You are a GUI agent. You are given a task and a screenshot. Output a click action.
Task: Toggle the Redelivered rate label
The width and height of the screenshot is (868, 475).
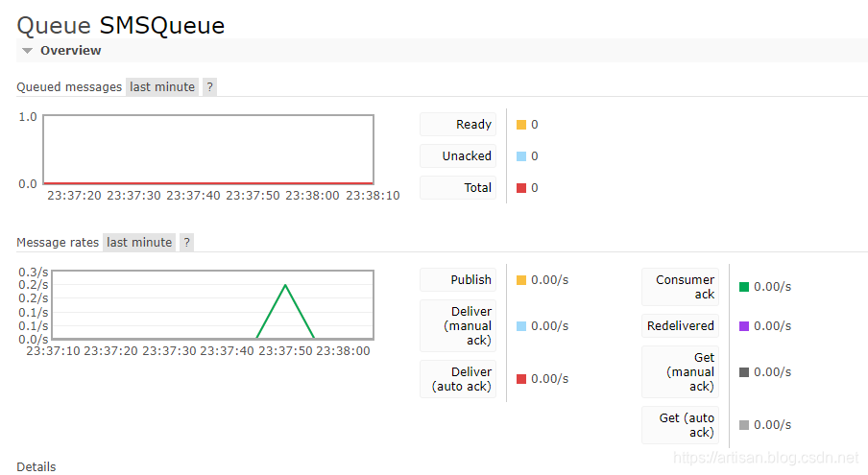(x=681, y=325)
